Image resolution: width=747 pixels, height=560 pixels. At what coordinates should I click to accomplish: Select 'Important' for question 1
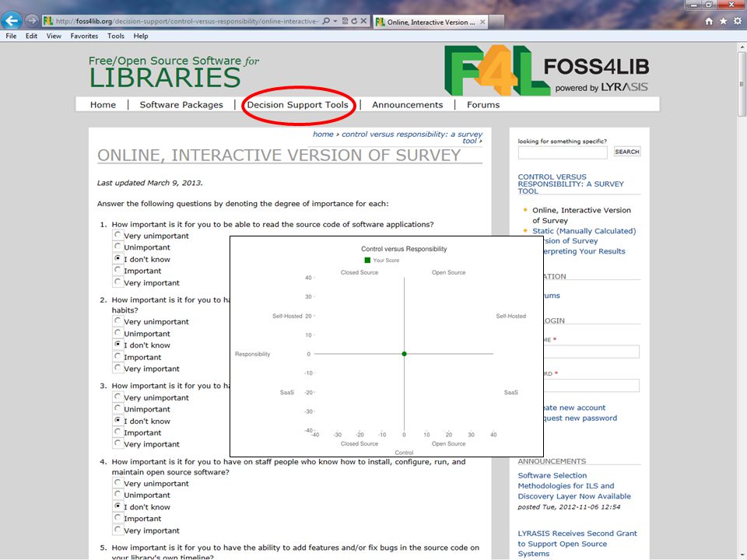click(117, 270)
